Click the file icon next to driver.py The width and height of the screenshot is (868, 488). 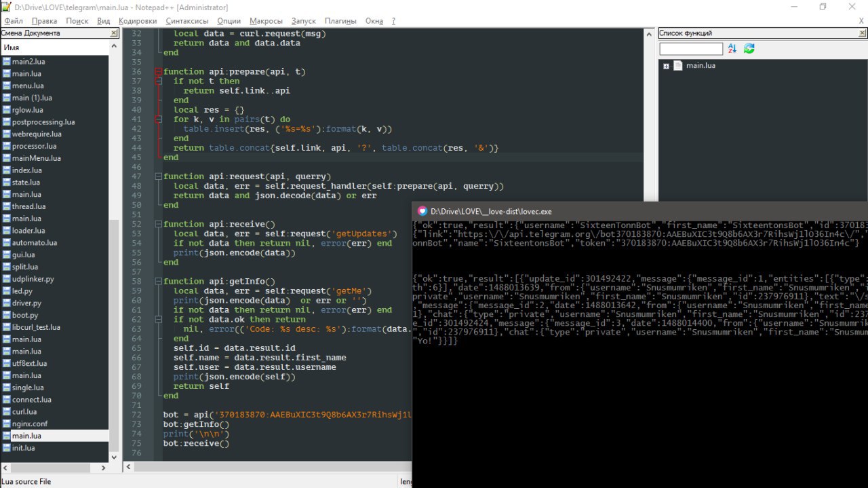click(7, 303)
